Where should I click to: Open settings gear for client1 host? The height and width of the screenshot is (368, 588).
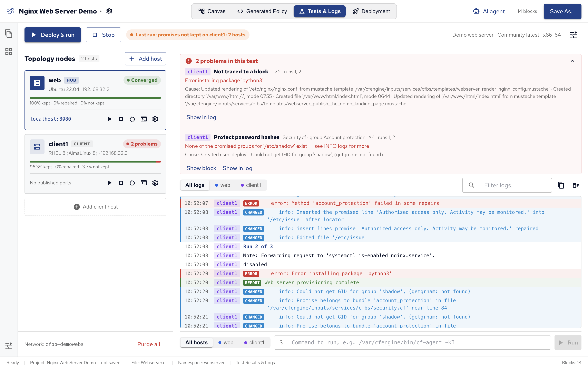click(155, 183)
